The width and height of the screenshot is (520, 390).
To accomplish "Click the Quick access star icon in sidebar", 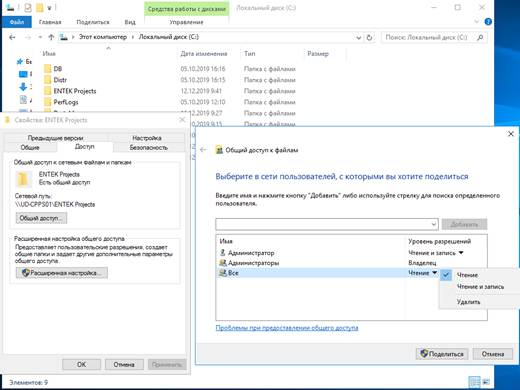I will tap(20, 61).
